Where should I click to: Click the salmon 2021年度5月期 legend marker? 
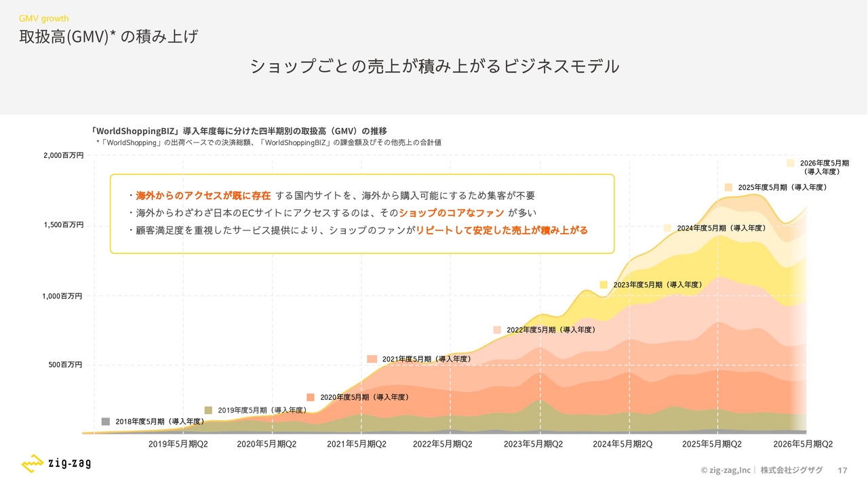click(372, 359)
